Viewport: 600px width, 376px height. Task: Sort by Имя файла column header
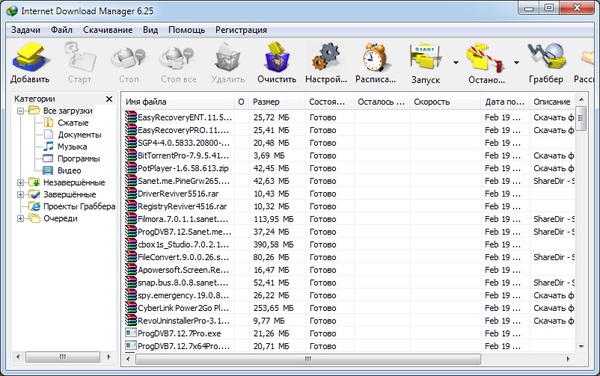click(x=178, y=102)
